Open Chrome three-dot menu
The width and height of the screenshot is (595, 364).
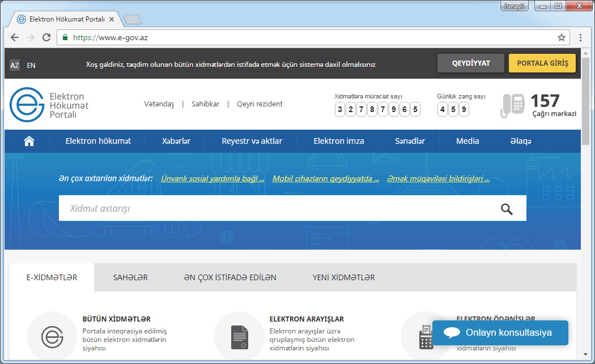581,37
